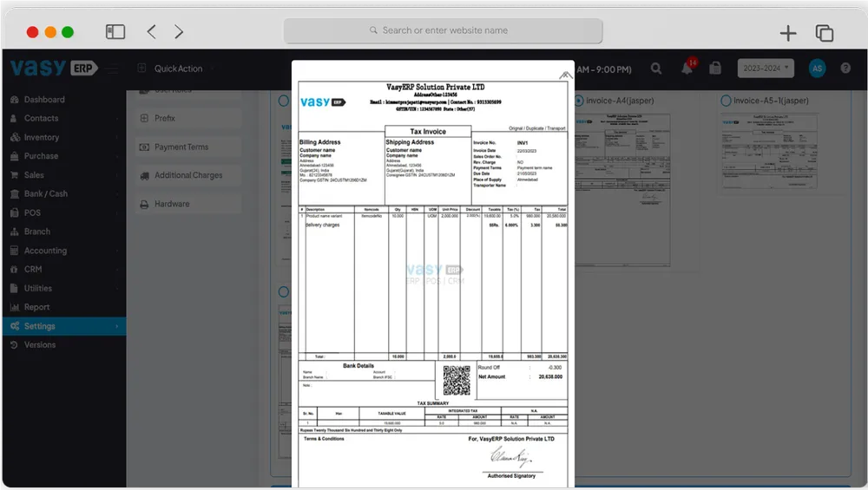Select the Invoice-A5-1(jasper) radio button
Image resolution: width=868 pixels, height=490 pixels.
[726, 101]
